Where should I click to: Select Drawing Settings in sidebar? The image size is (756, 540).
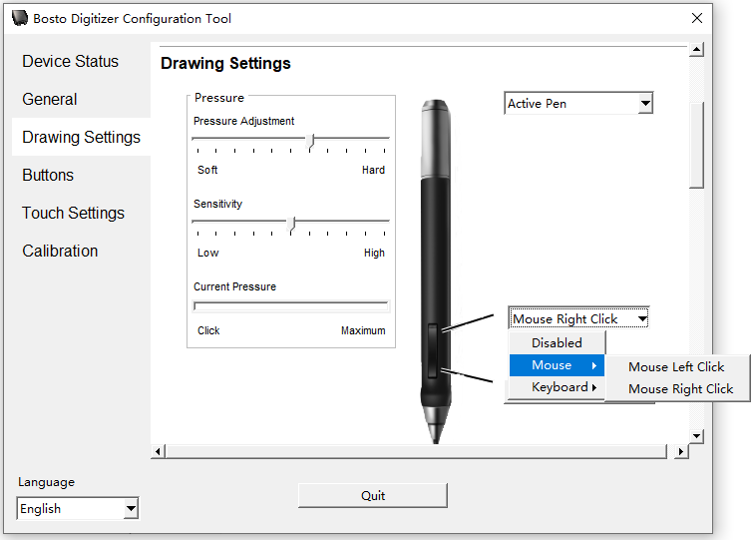tap(81, 137)
